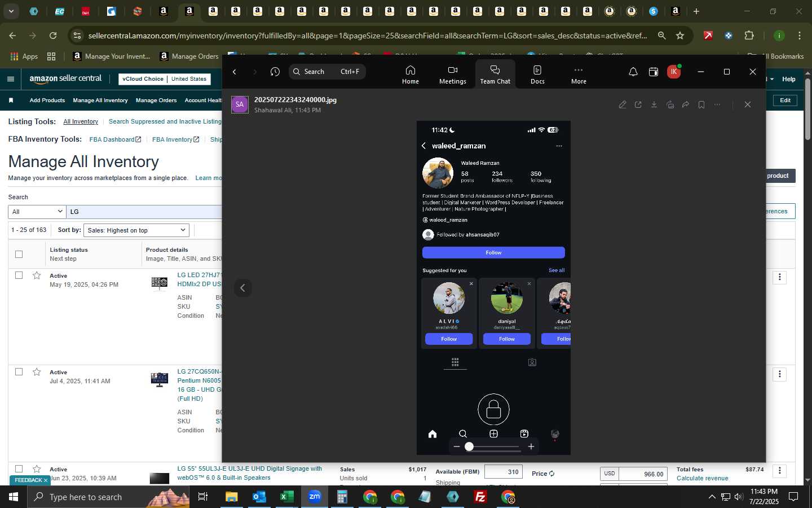Open Chrome extensions puzzle icon
Image resolution: width=812 pixels, height=508 pixels.
749,36
